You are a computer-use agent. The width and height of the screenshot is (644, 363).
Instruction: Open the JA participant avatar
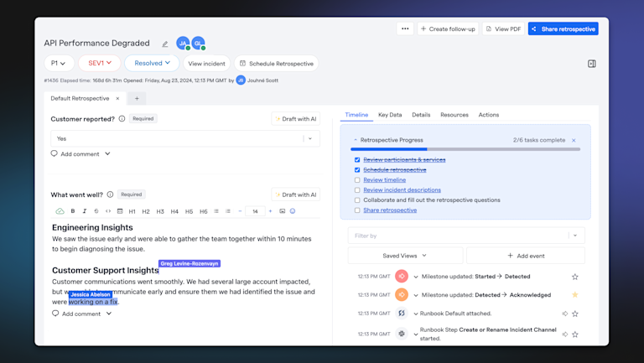click(183, 43)
